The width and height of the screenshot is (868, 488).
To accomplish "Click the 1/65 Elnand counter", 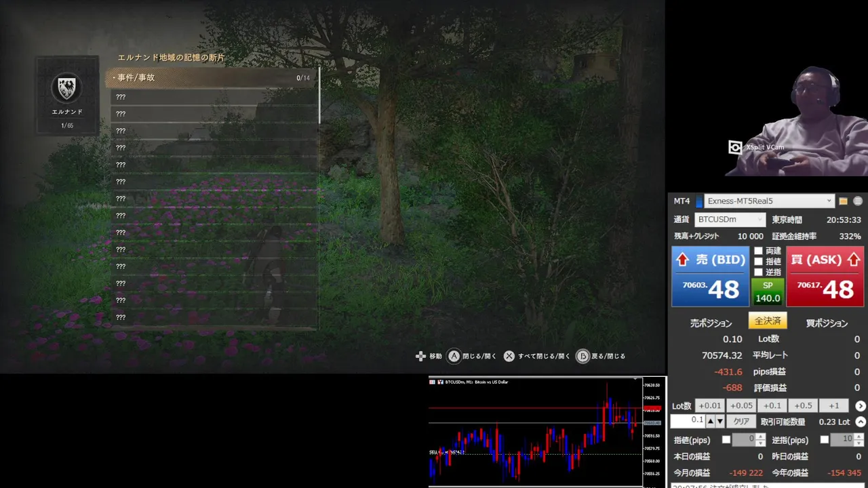I will [x=67, y=125].
